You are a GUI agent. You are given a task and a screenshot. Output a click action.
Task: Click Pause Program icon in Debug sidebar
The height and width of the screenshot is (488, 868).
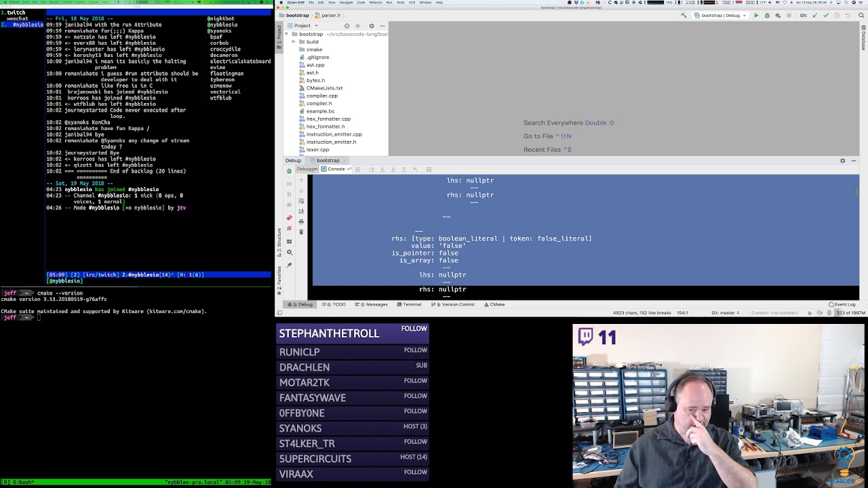click(x=289, y=195)
